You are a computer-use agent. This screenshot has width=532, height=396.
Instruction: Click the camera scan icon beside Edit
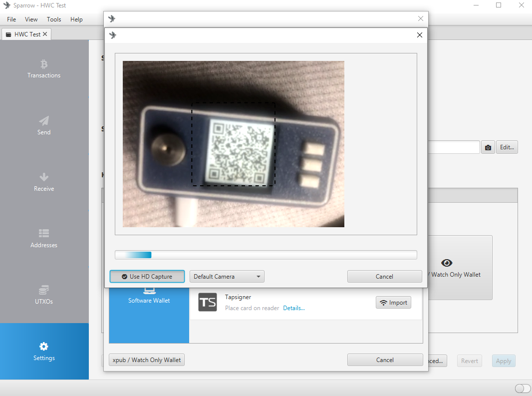(x=488, y=147)
